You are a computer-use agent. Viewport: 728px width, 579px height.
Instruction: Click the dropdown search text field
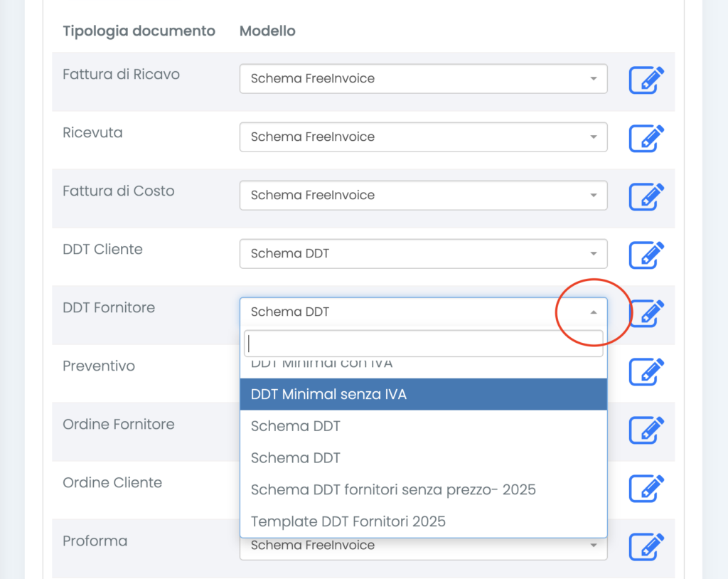click(x=423, y=344)
